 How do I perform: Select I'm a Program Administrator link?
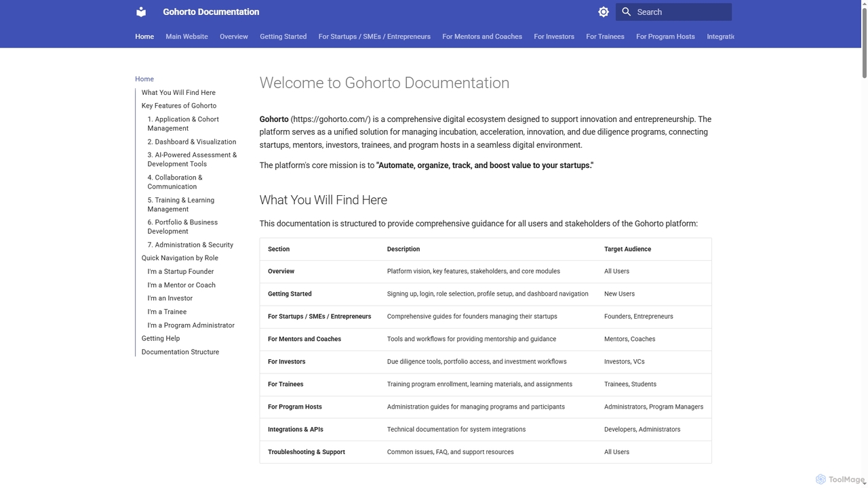[x=191, y=325]
